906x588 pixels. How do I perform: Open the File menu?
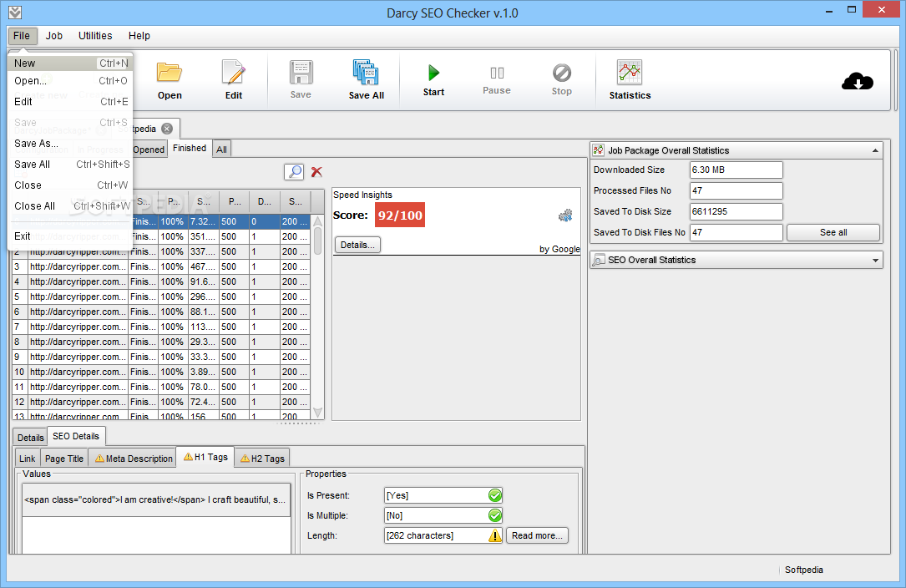[x=22, y=36]
